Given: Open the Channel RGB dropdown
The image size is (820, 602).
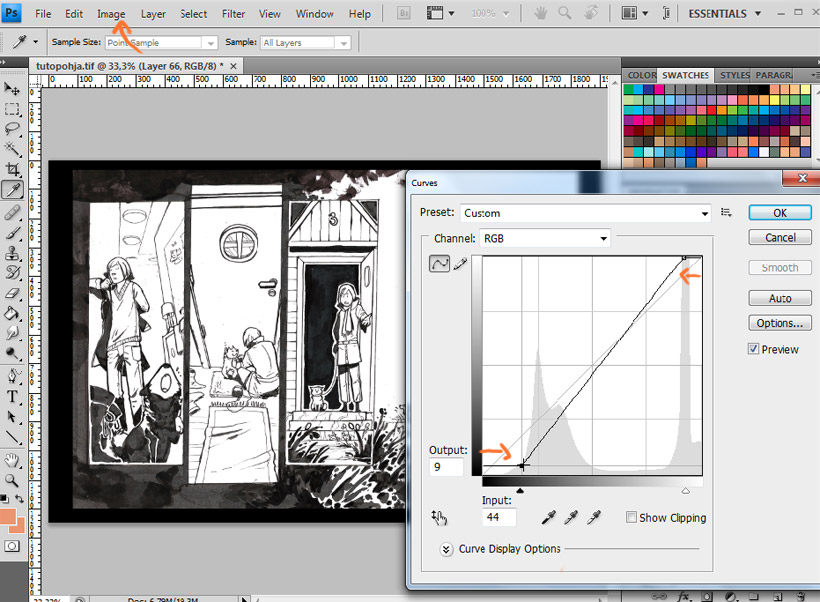Looking at the screenshot, I should (x=545, y=239).
